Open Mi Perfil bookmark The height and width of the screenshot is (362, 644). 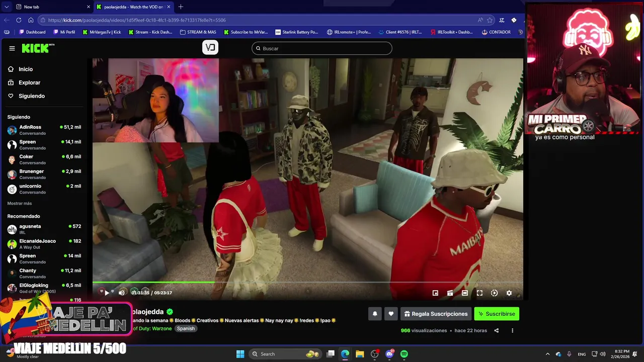(63, 32)
